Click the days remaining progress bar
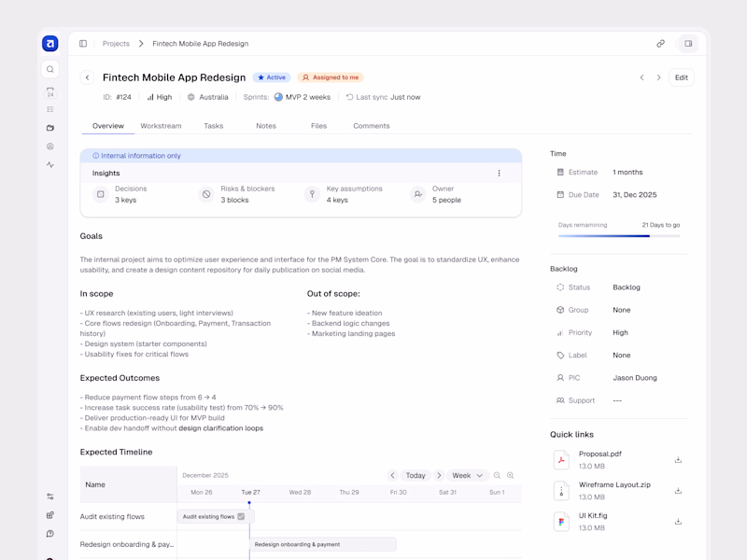Screen dimensions: 747x560 coord(619,236)
